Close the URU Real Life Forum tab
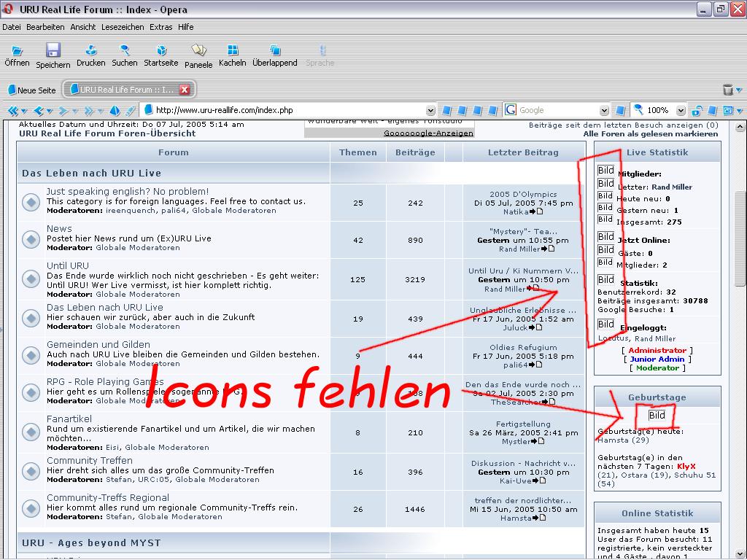Image resolution: width=747 pixels, height=560 pixels. [x=185, y=90]
